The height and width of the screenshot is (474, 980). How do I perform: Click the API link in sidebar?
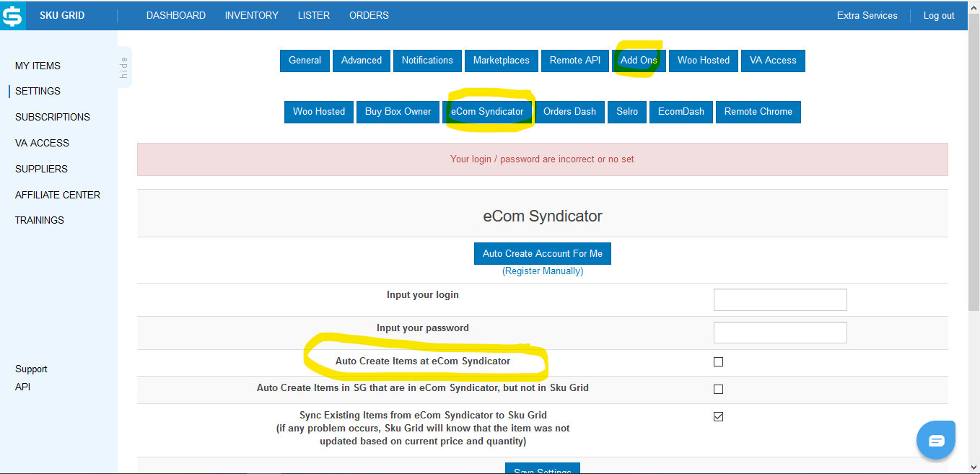[22, 387]
